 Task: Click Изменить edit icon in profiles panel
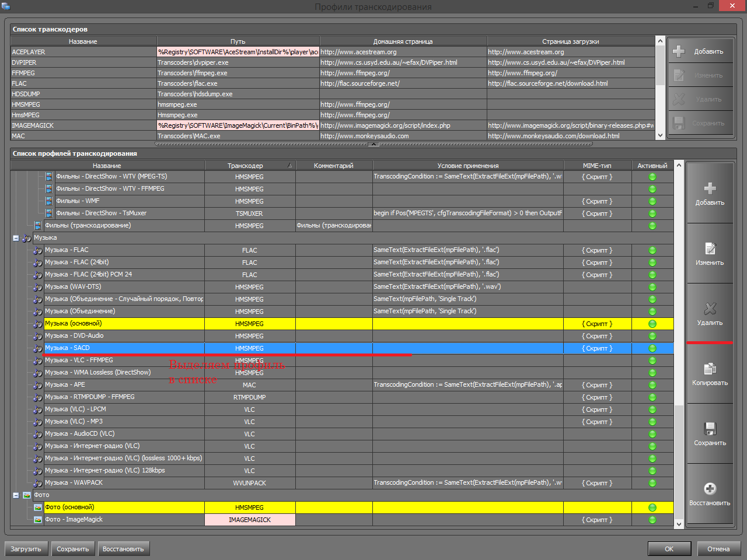pyautogui.click(x=710, y=249)
